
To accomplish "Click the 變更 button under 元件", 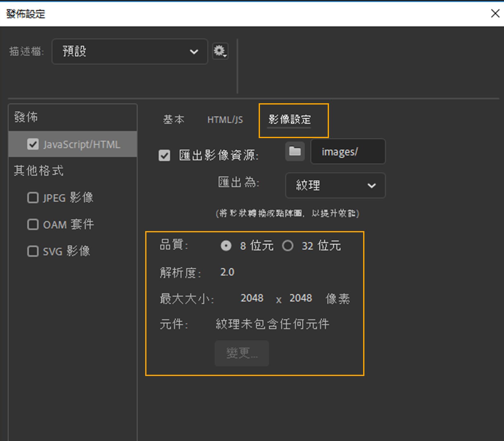I will (241, 353).
